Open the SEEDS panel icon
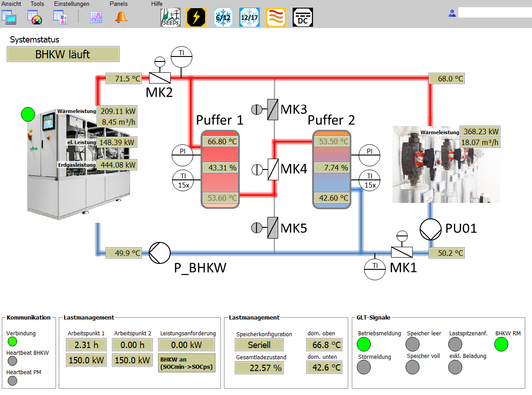The width and height of the screenshot is (532, 395). [x=170, y=17]
